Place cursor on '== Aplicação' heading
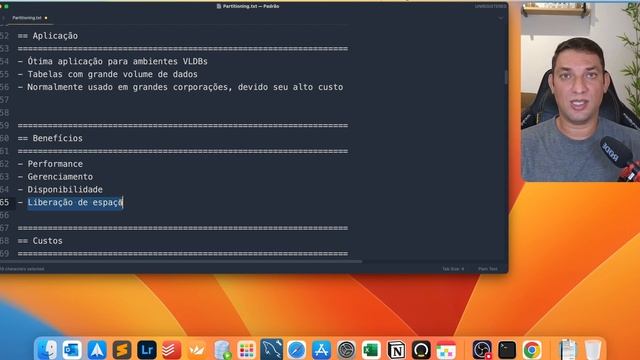Screen dimensions: 640x360 pyautogui.click(x=48, y=36)
